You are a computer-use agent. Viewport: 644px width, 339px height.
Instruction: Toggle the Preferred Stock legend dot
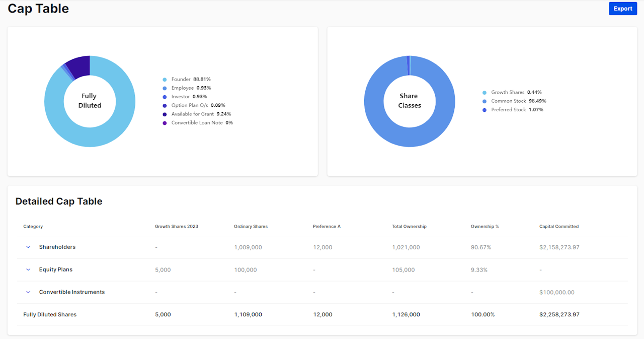485,110
